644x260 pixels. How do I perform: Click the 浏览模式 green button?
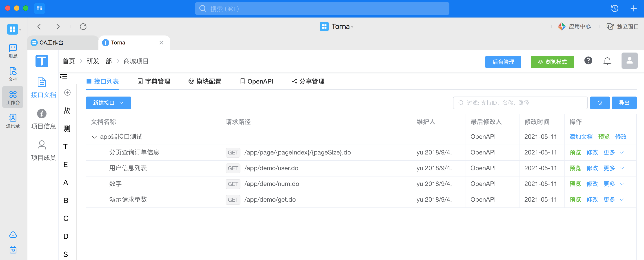pyautogui.click(x=552, y=62)
